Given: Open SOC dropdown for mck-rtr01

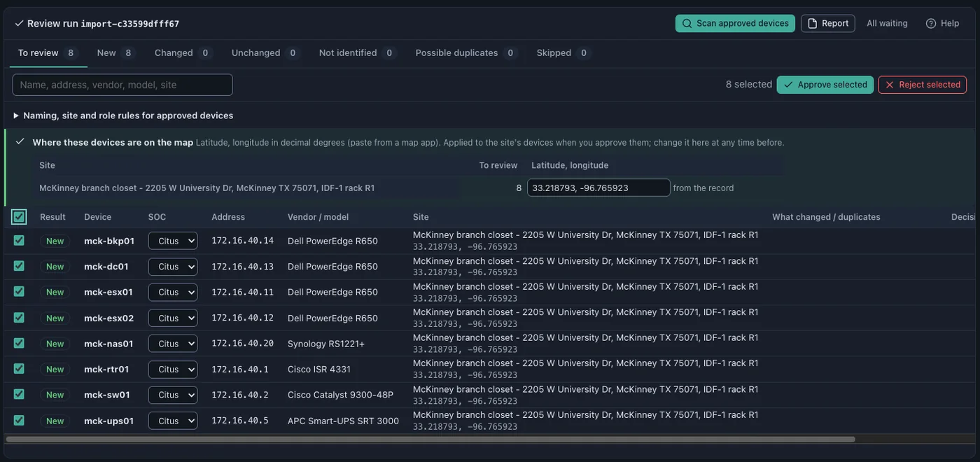Looking at the screenshot, I should point(173,369).
